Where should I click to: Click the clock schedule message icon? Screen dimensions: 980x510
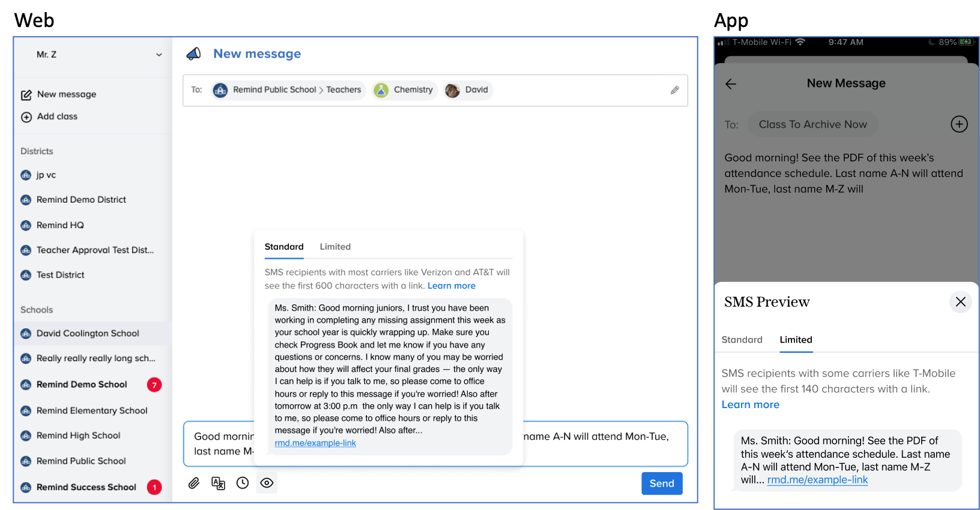click(243, 484)
